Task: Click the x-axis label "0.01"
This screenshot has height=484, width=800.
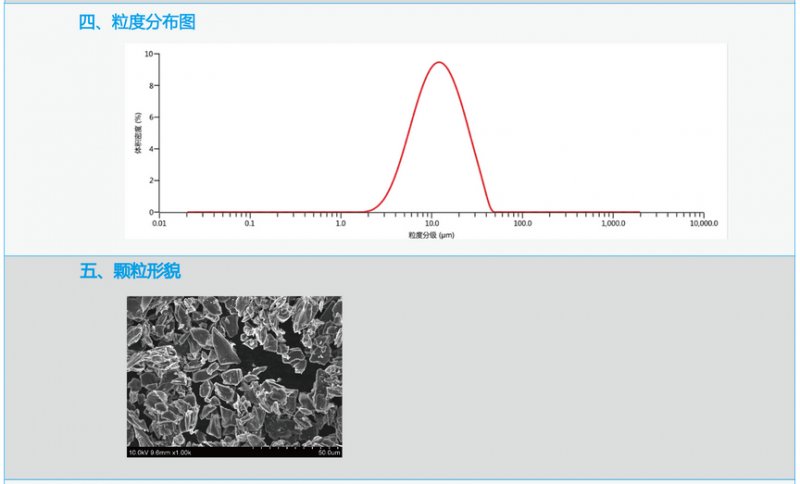Action: (159, 223)
